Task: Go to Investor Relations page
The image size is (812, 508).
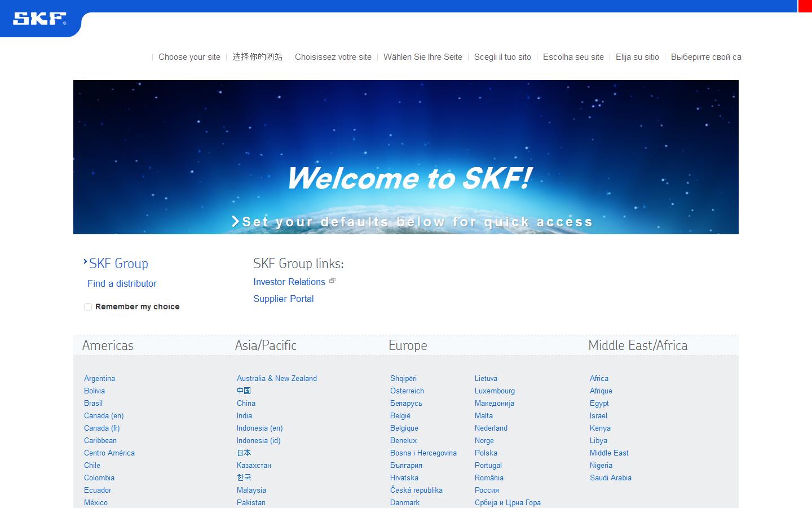Action: point(289,282)
